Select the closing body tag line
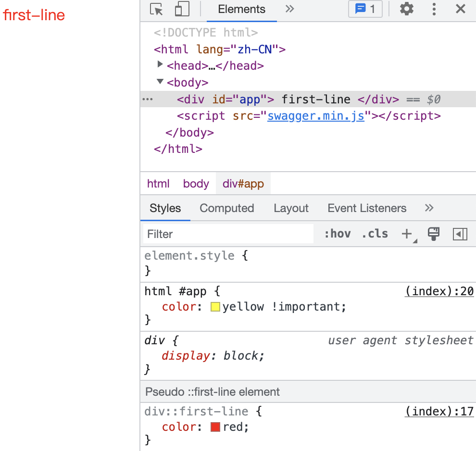This screenshot has width=476, height=451. pos(190,133)
